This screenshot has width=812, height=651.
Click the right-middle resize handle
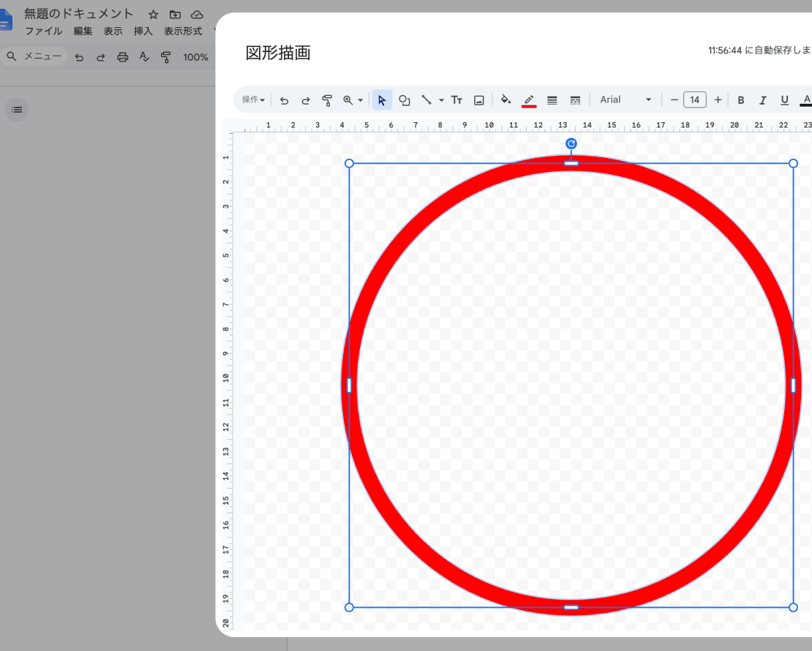(x=794, y=385)
